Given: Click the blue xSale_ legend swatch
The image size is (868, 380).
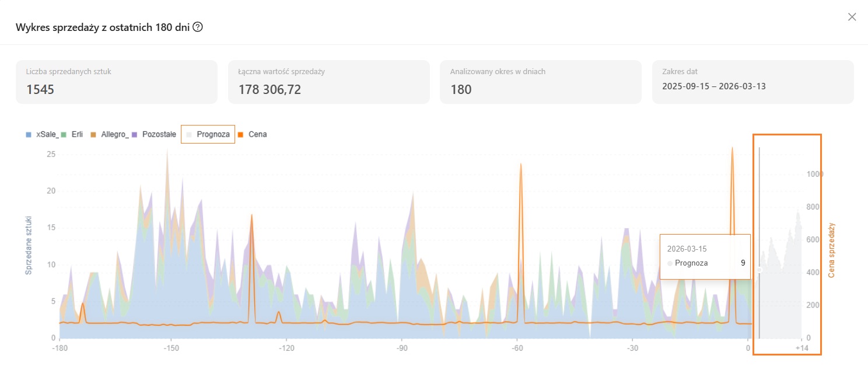Looking at the screenshot, I should pos(29,134).
